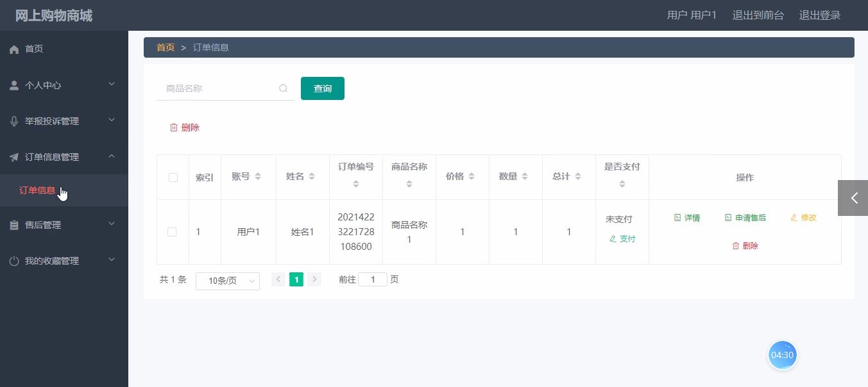Open the 个人中心 sidebar menu
This screenshot has width=868, height=387.
[64, 85]
